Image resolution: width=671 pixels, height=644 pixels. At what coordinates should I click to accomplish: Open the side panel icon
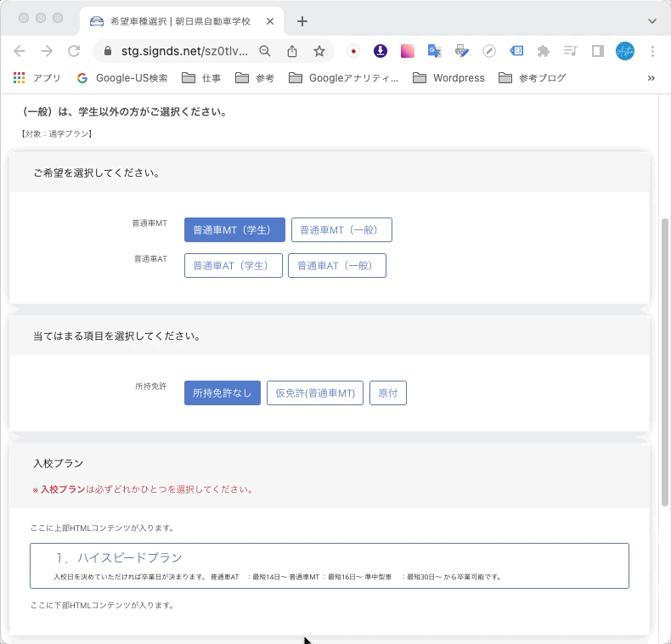pos(598,51)
